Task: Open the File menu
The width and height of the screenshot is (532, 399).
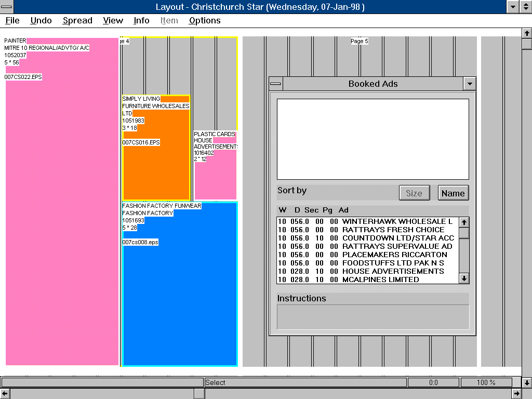Action: [12, 21]
